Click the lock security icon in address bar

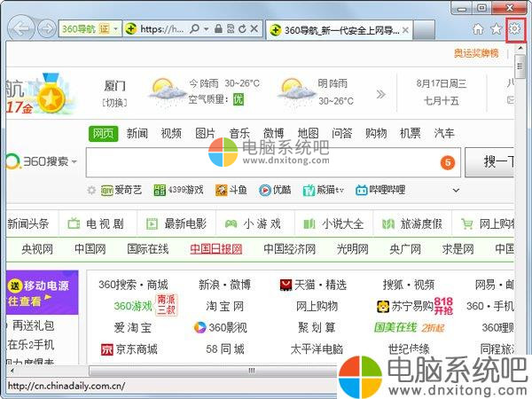tap(218, 29)
